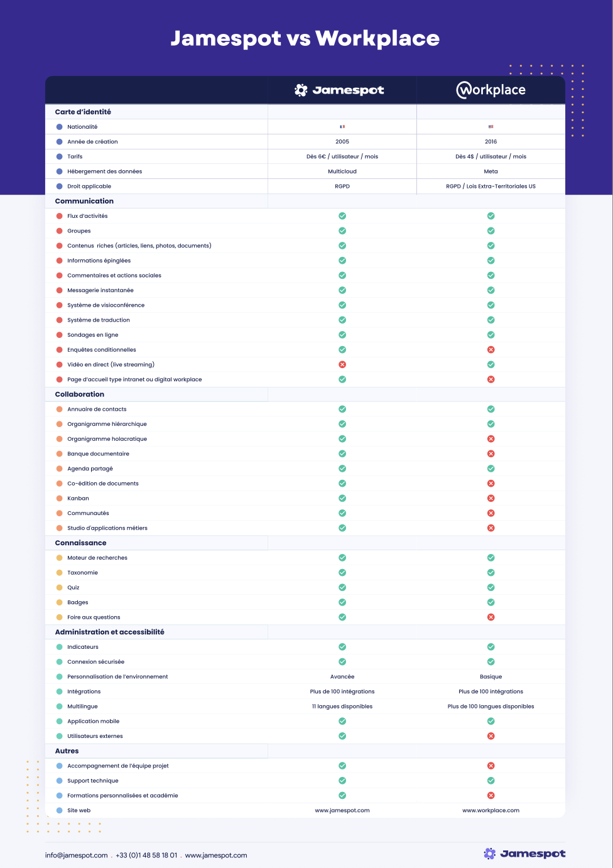Click the 'Plus de 100 langues disponibles' cell
The height and width of the screenshot is (868, 613).
tap(491, 707)
